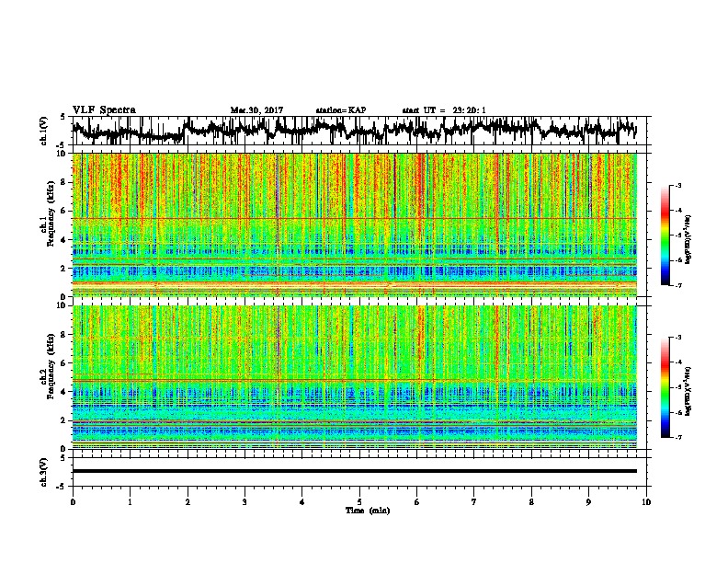Screen dimensions: 728x563
Task: Click the ch.1 voltage waveform trace plot
Action: (354, 131)
